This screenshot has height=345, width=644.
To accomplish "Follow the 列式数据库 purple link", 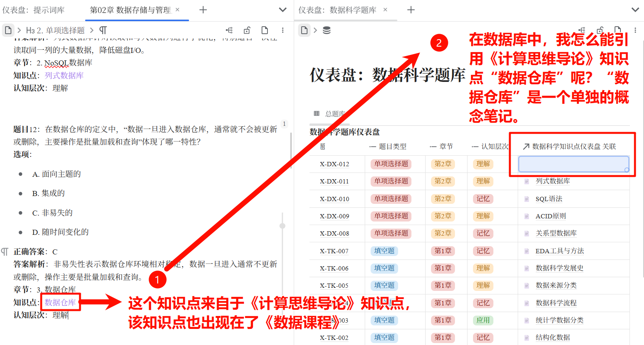I will pyautogui.click(x=64, y=75).
